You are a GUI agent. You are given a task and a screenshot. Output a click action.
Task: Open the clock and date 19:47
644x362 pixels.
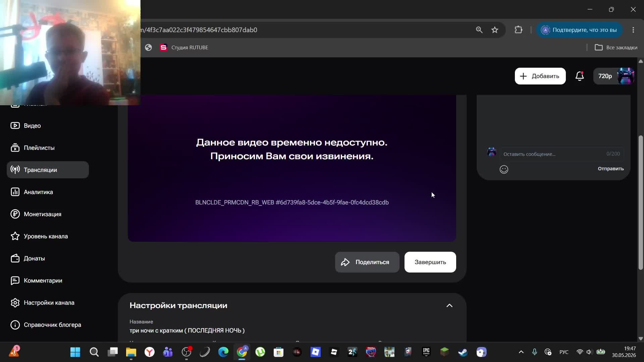tap(624, 352)
